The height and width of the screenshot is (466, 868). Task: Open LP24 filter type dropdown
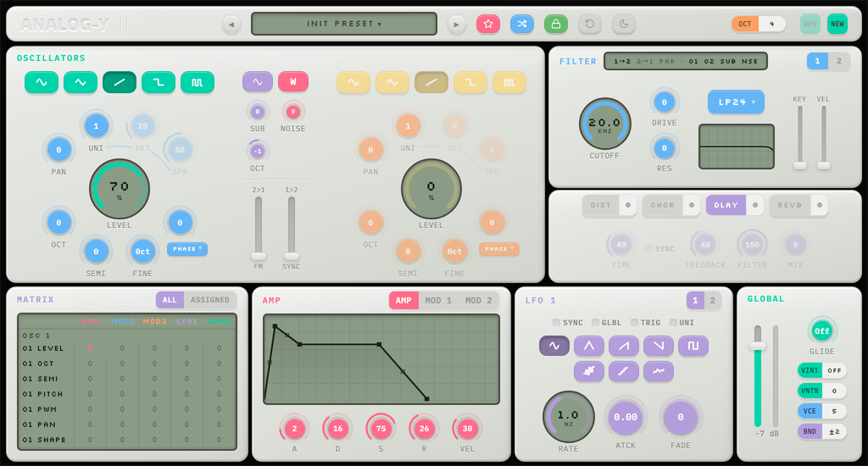coord(736,102)
